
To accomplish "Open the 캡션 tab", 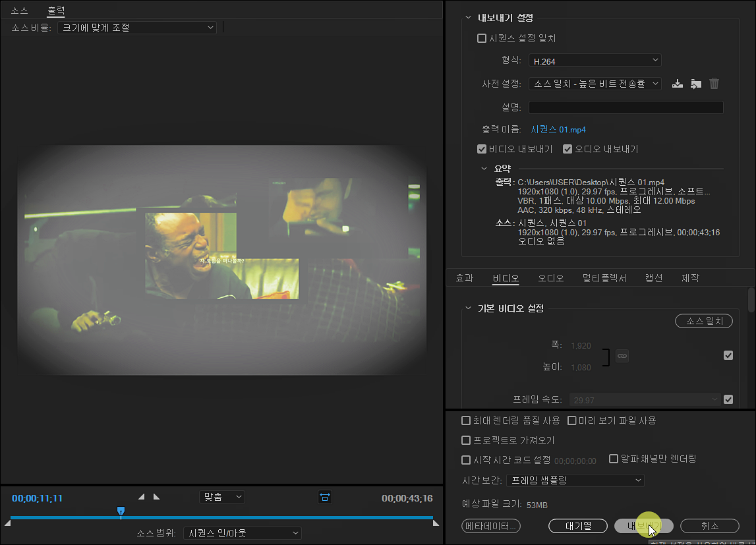I will click(654, 278).
